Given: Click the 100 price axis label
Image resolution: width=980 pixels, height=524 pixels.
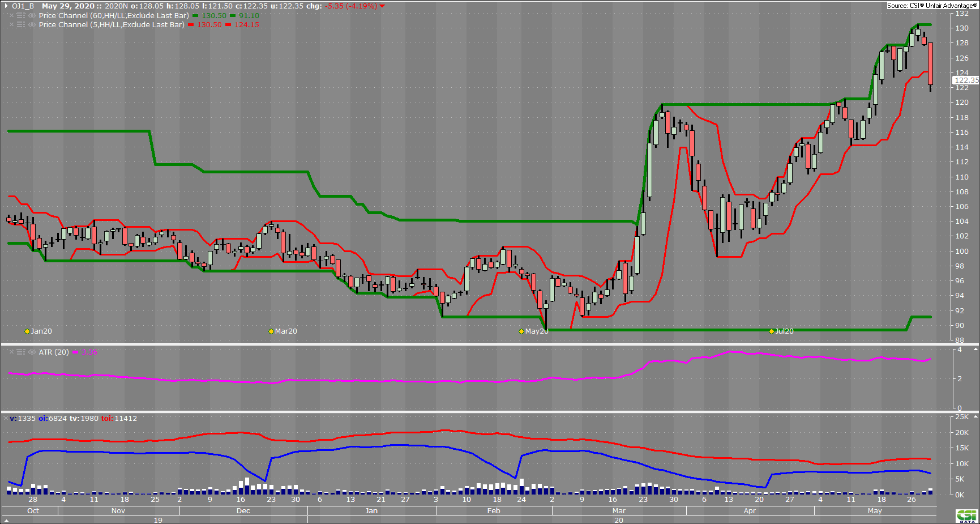Looking at the screenshot, I should click(x=962, y=252).
